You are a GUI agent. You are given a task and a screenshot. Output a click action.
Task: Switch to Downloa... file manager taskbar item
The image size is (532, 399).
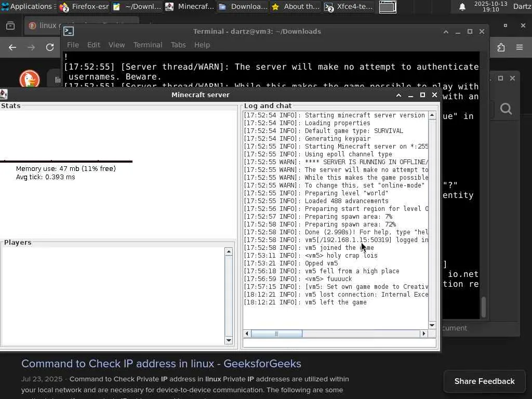click(x=243, y=6)
